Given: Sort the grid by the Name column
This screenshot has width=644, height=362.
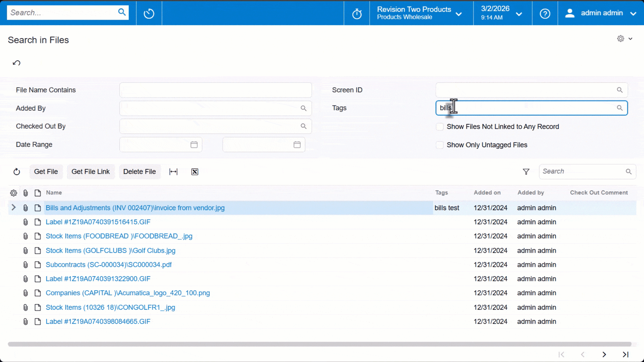Looking at the screenshot, I should click(x=54, y=193).
